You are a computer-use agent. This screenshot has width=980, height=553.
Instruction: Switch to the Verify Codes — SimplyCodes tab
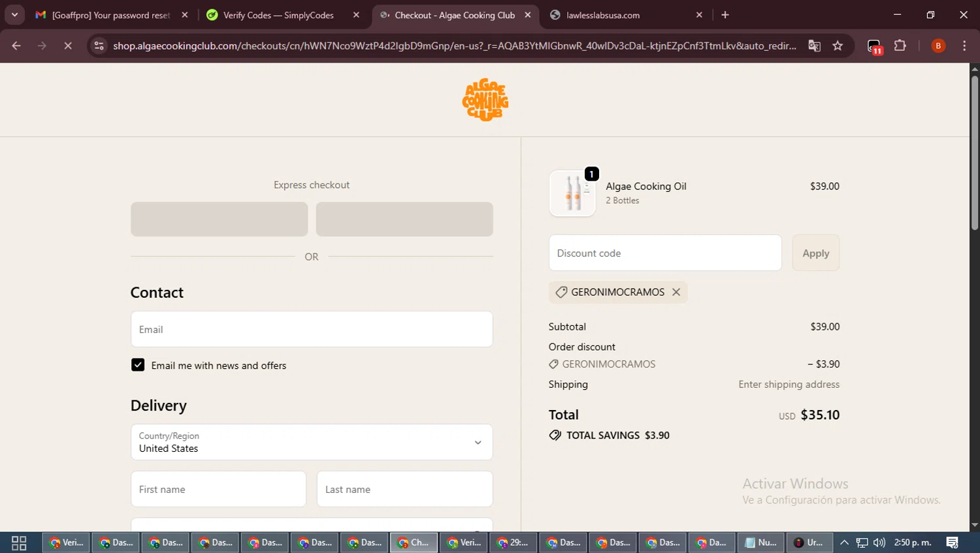[278, 15]
